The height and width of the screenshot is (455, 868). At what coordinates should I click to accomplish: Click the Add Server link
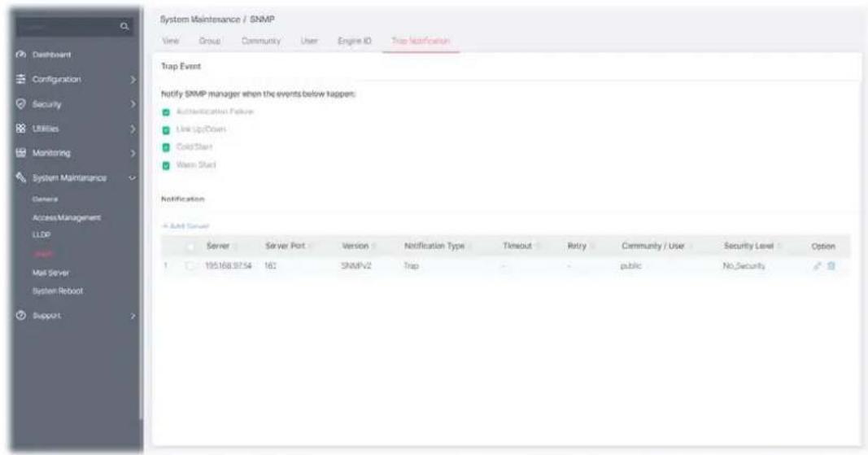tap(185, 226)
